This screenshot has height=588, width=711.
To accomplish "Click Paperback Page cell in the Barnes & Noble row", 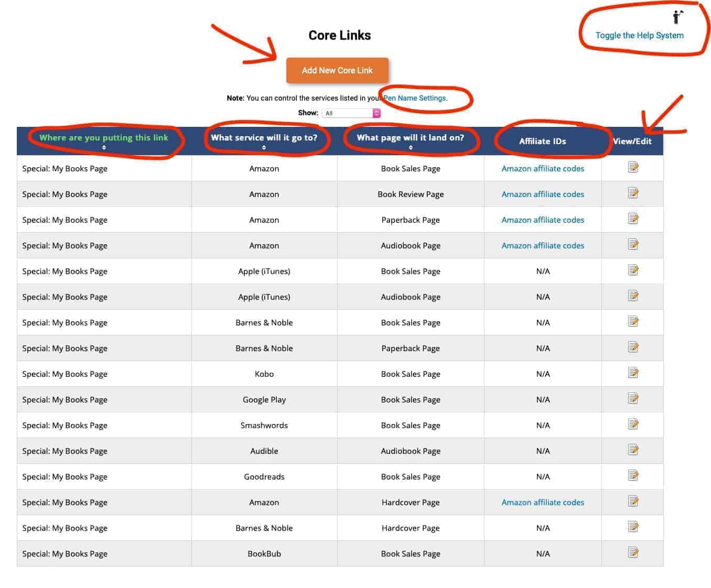I will 411,349.
